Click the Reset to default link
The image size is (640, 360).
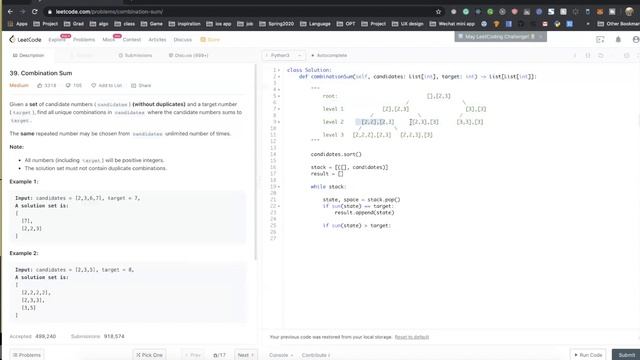pos(411,337)
